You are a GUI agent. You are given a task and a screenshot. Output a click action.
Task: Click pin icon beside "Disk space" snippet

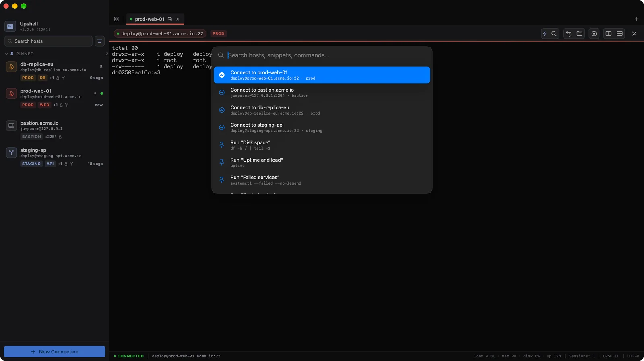221,145
